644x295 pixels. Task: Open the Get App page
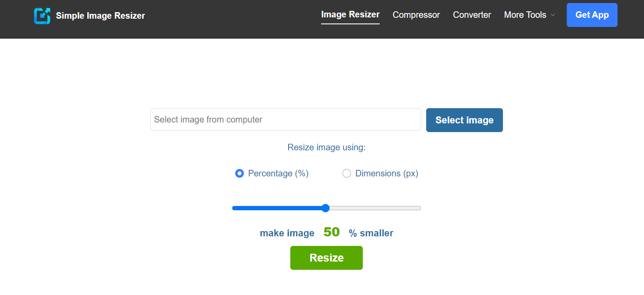591,15
